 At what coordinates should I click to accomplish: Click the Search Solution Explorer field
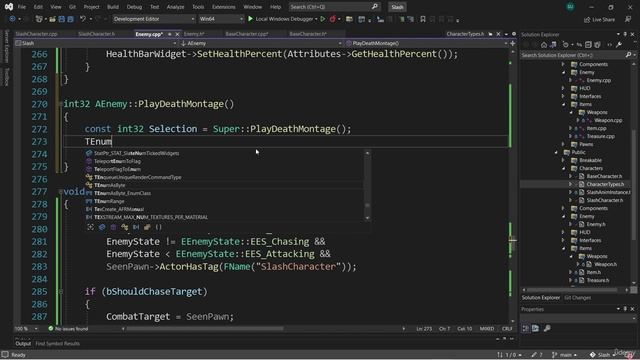pyautogui.click(x=572, y=55)
